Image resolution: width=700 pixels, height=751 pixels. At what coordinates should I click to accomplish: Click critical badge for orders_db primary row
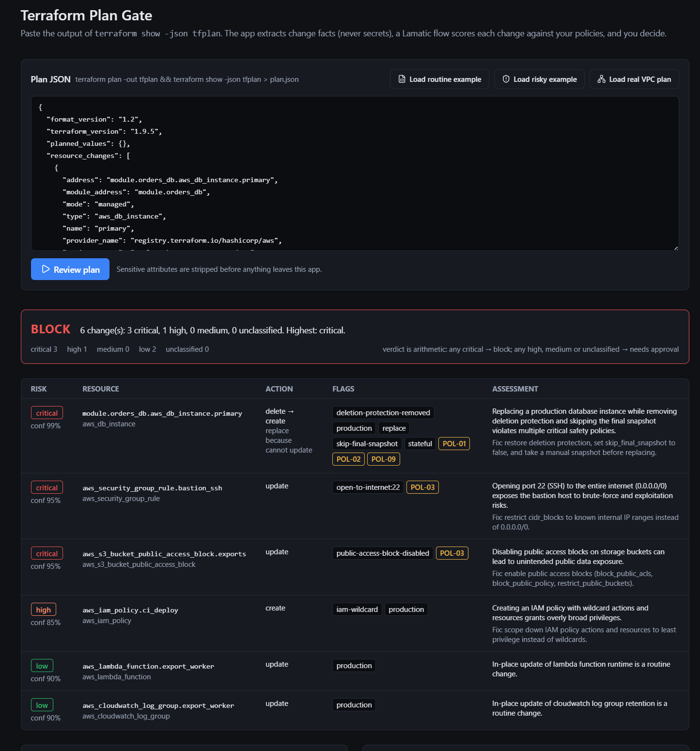(x=47, y=413)
